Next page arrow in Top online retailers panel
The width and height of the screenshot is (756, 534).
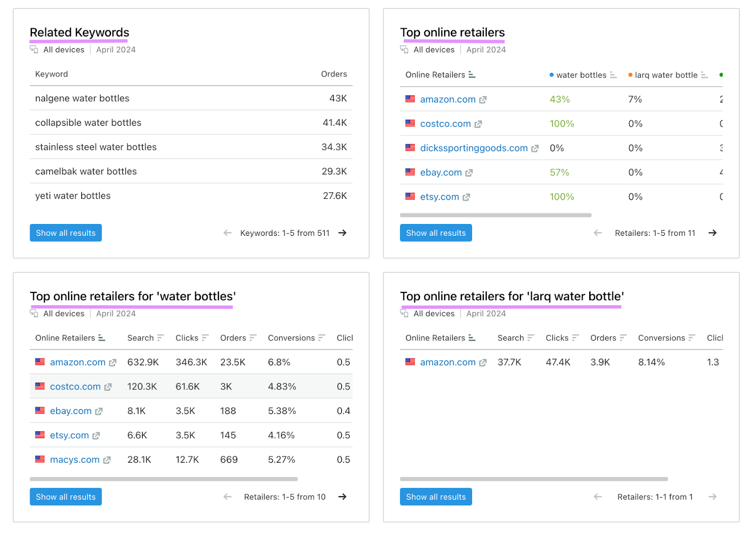713,233
